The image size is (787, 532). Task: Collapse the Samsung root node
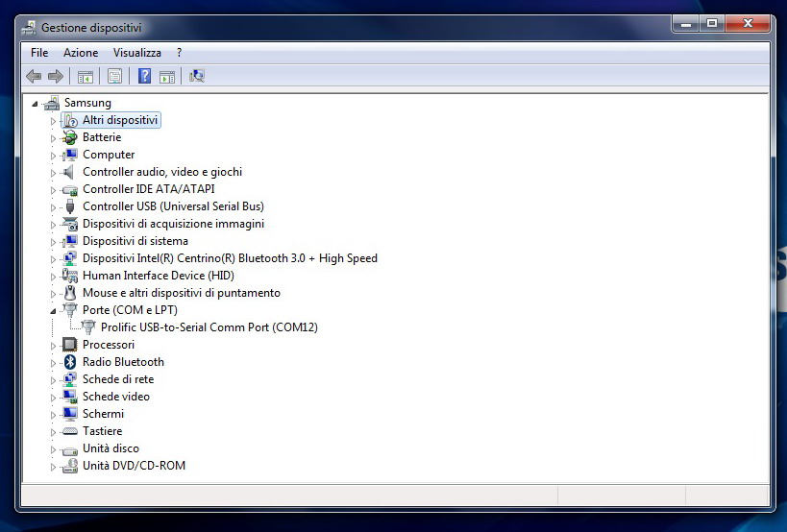click(35, 104)
